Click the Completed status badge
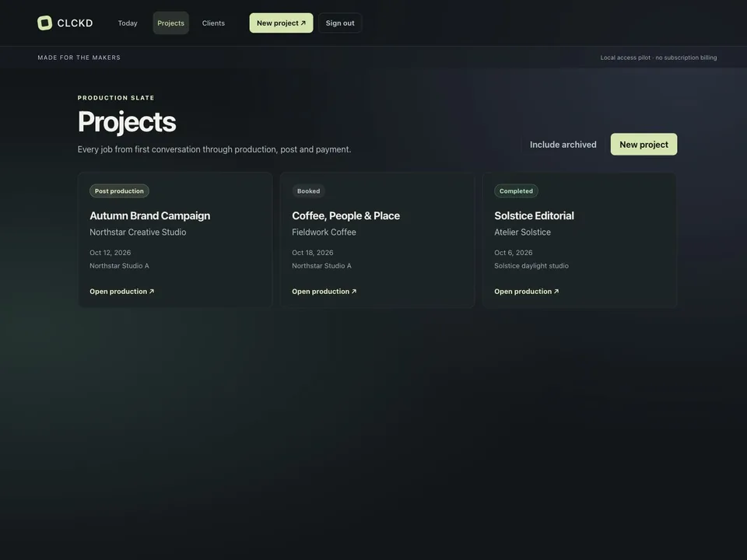747x560 pixels. point(516,191)
